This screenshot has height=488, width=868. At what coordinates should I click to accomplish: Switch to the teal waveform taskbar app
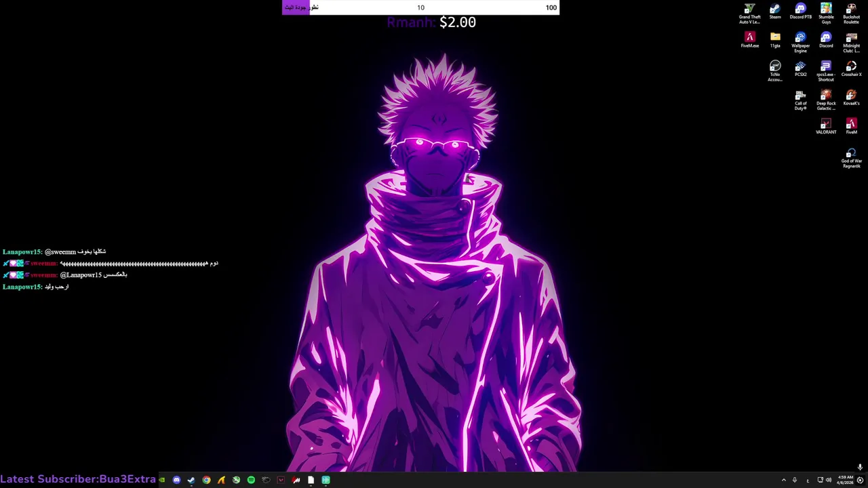click(x=325, y=480)
